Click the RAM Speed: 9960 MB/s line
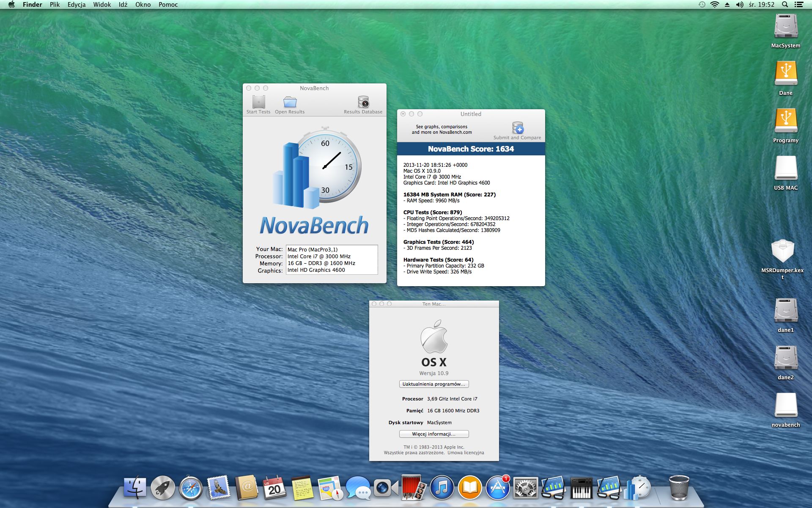The height and width of the screenshot is (508, 812). [431, 201]
